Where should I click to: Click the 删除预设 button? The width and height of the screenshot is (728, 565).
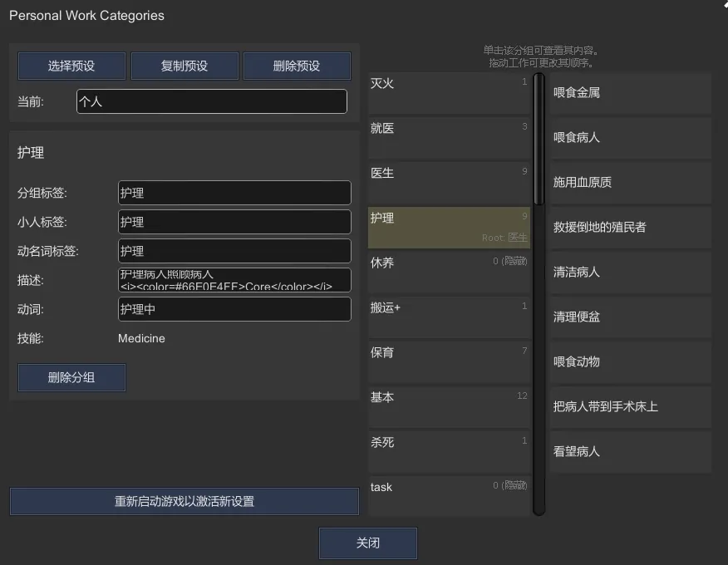[x=297, y=66]
